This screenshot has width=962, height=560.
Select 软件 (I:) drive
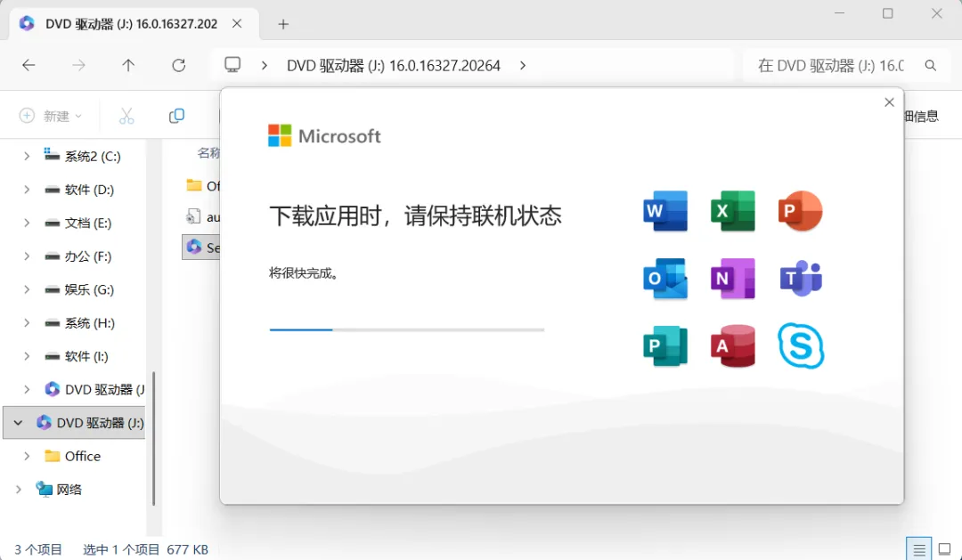tap(77, 356)
